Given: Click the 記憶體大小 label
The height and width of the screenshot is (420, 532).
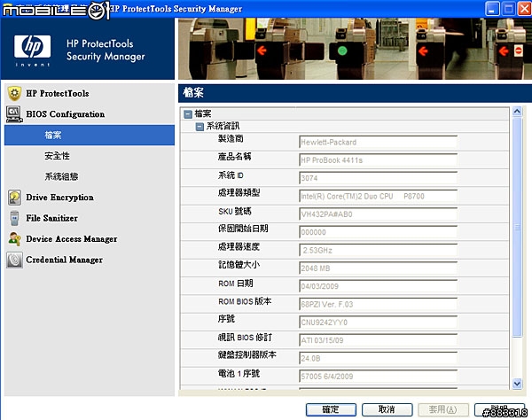Looking at the screenshot, I should coord(239,265).
